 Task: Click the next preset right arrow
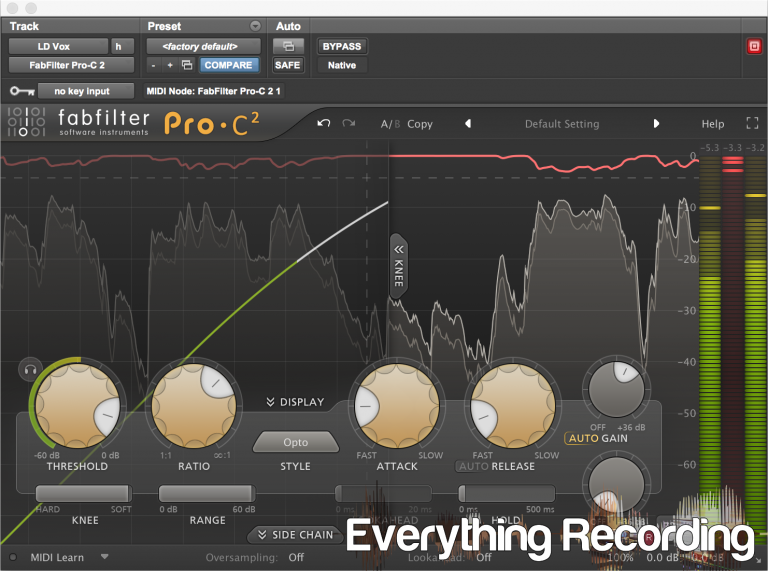[x=656, y=123]
